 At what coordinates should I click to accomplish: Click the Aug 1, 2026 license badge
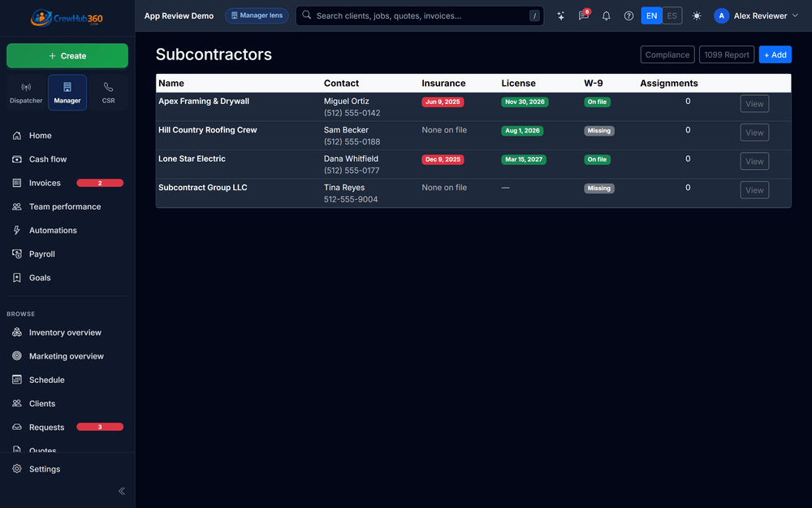point(522,131)
